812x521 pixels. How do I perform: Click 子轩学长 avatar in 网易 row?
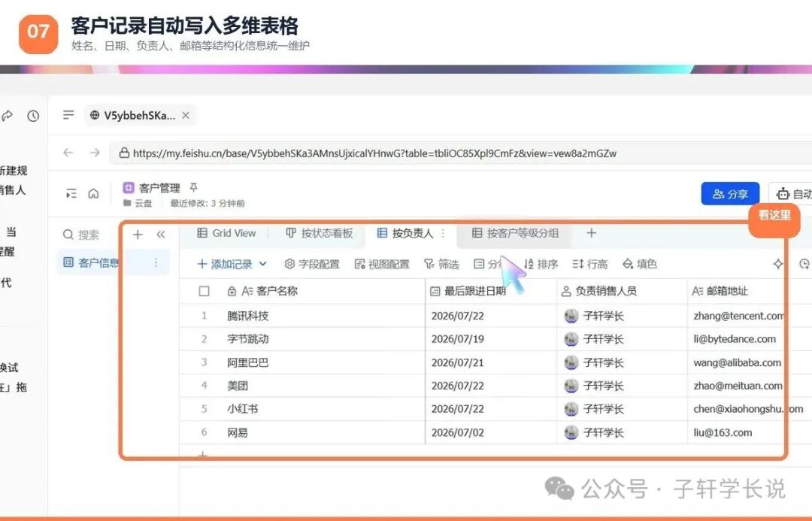pos(571,432)
